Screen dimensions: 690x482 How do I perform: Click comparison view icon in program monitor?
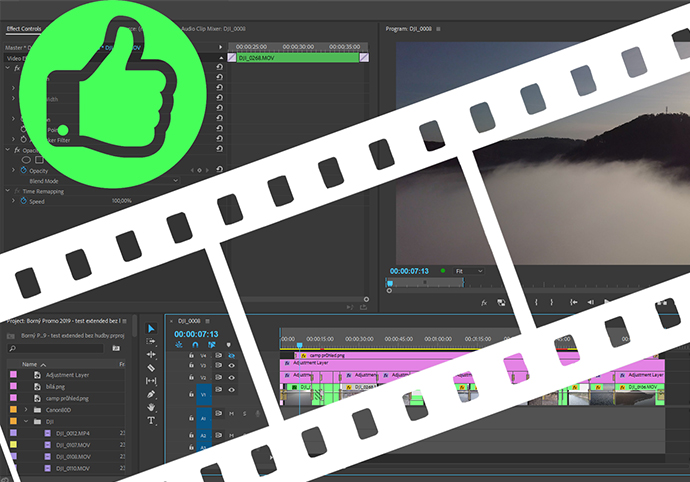[x=501, y=303]
